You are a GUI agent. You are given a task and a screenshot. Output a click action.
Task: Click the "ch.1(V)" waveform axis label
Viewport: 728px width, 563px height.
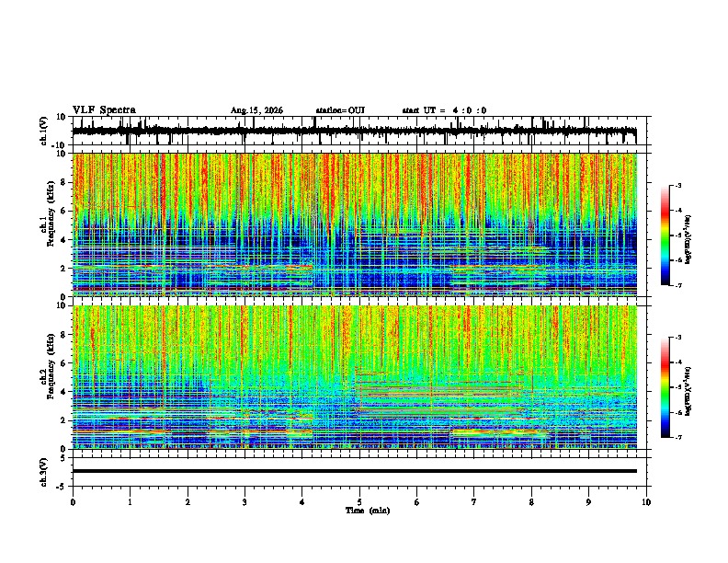44,131
